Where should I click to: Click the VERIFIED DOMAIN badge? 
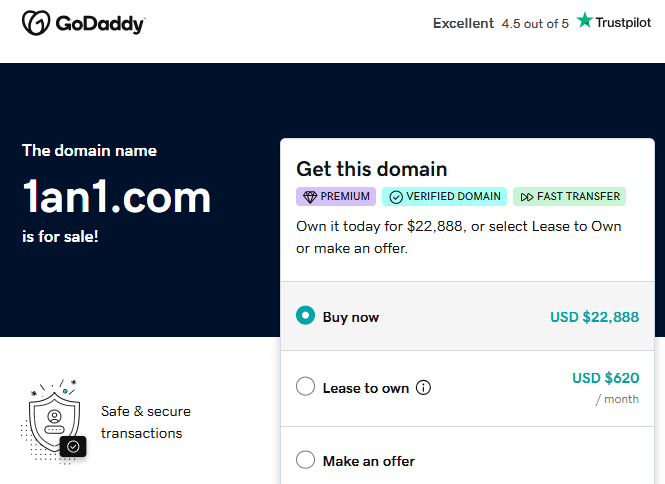point(444,196)
